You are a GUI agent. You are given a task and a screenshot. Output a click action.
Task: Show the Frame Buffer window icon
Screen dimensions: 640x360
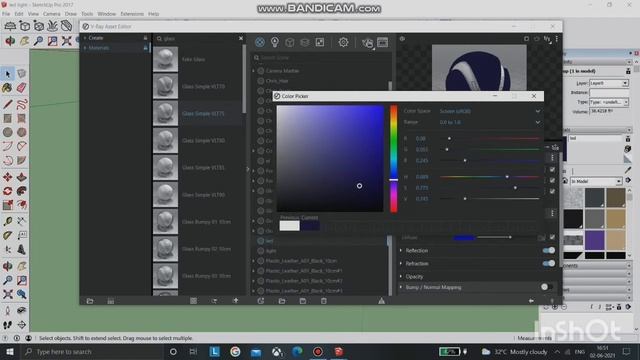(x=382, y=42)
